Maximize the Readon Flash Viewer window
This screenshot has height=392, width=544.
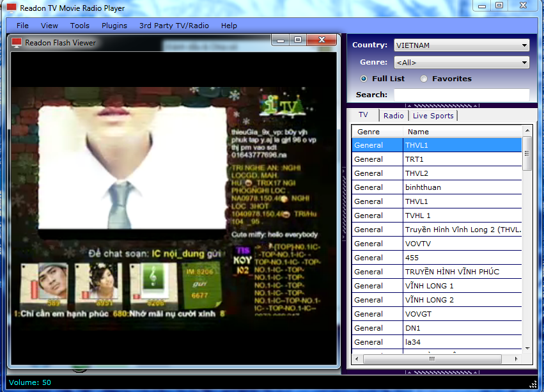click(x=298, y=40)
